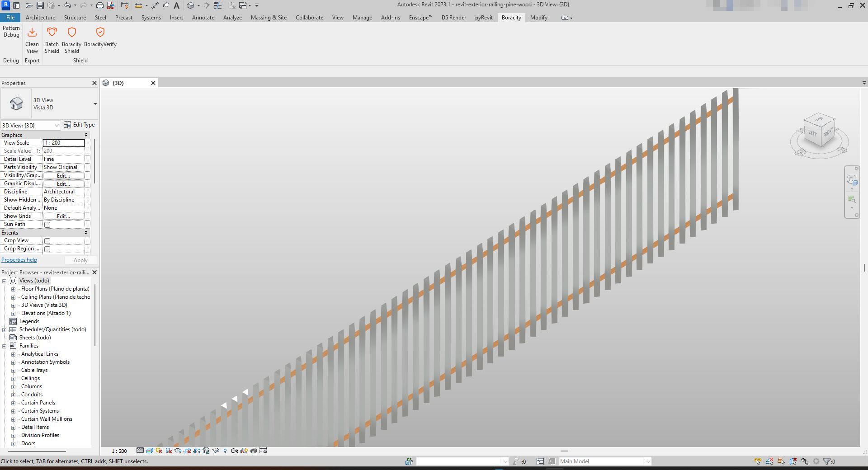The height and width of the screenshot is (470, 868).
Task: Expand the 3D Views (Vista 3D) node
Action: pos(13,305)
